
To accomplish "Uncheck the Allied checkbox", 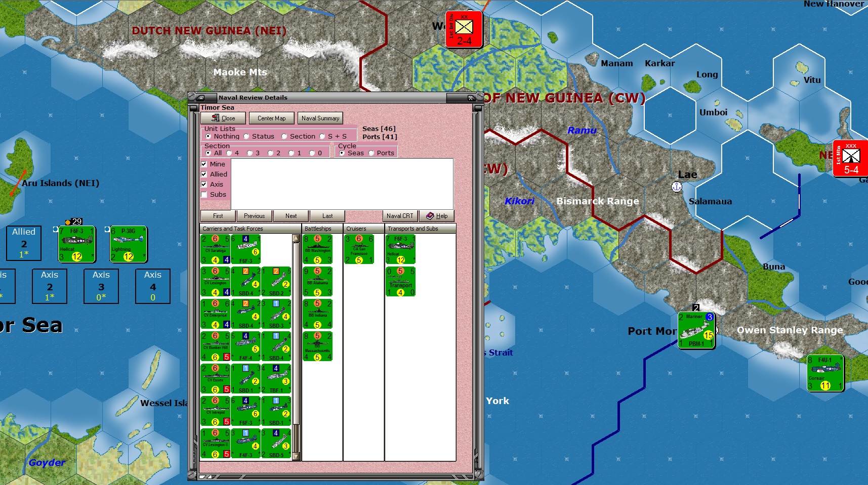I will (x=204, y=174).
